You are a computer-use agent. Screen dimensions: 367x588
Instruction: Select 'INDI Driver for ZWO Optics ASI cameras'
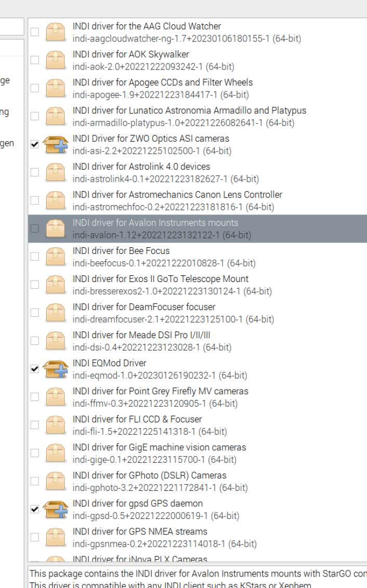click(150, 139)
